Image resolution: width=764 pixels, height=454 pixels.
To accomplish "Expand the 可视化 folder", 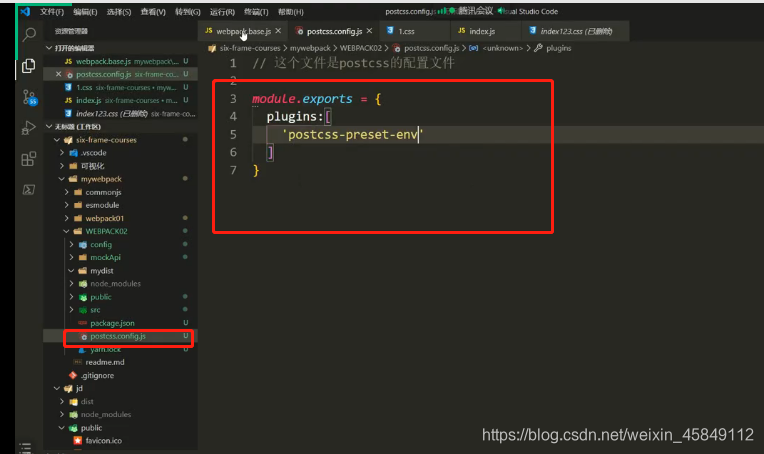I will pos(61,166).
